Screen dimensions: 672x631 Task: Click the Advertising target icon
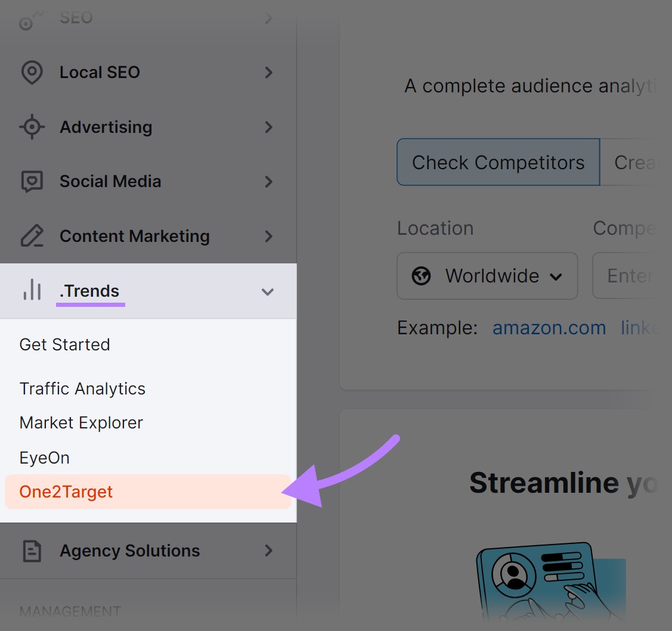(x=32, y=127)
